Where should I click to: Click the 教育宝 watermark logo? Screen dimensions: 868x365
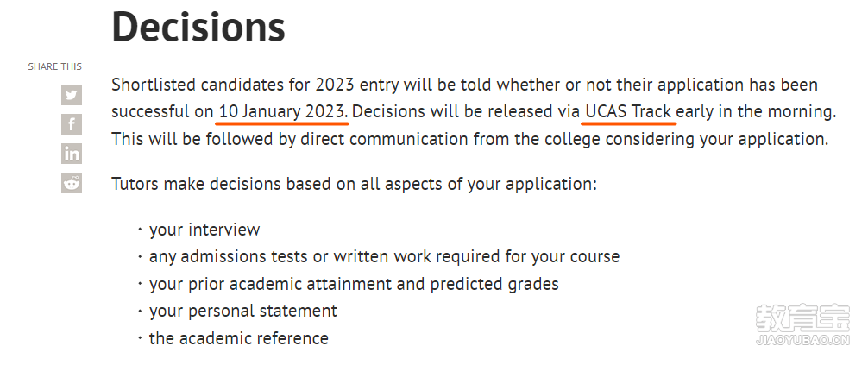[802, 318]
